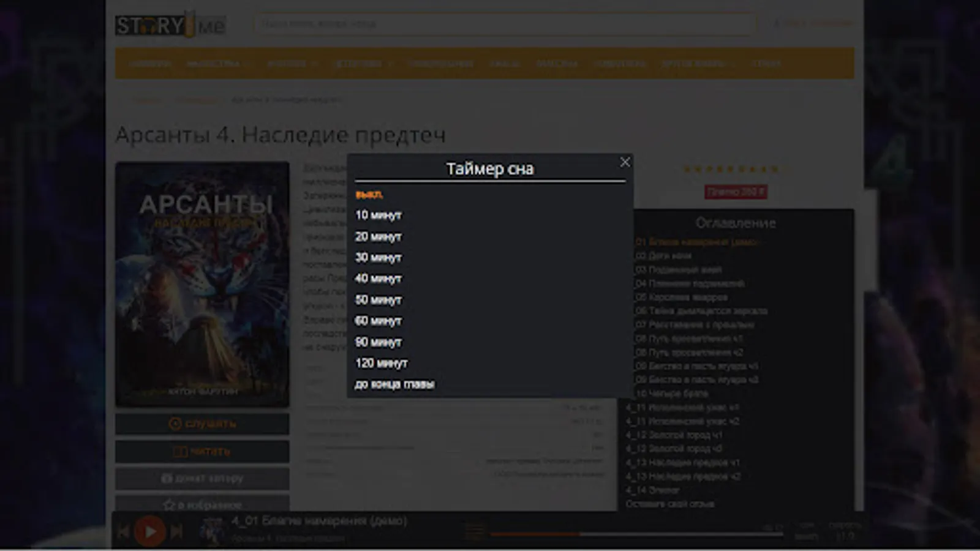Open chapter 01 Благие намерения (демо) in contents
Viewport: 980px width, 551px height.
(x=697, y=242)
